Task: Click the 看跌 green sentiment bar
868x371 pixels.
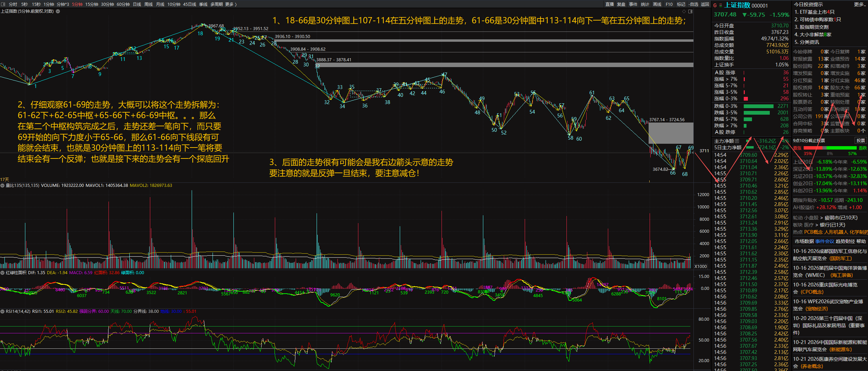Action: tap(842, 148)
